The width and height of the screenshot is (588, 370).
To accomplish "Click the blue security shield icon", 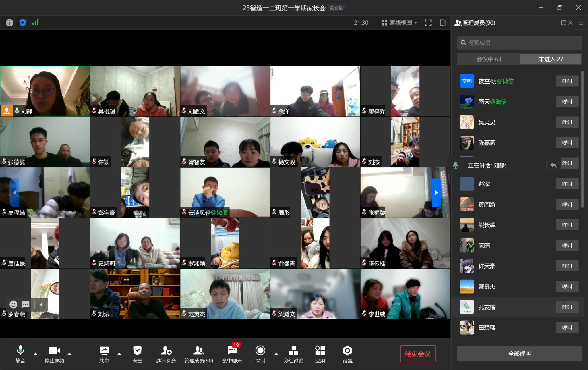I will [x=22, y=23].
